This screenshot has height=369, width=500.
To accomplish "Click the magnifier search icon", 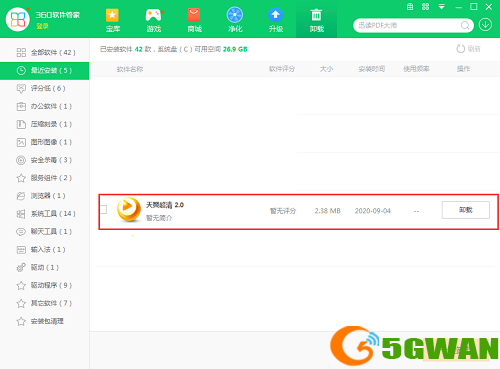I will coord(465,25).
